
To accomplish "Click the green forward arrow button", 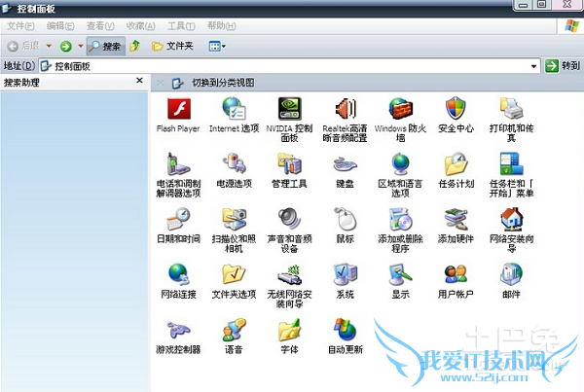I will [x=66, y=46].
